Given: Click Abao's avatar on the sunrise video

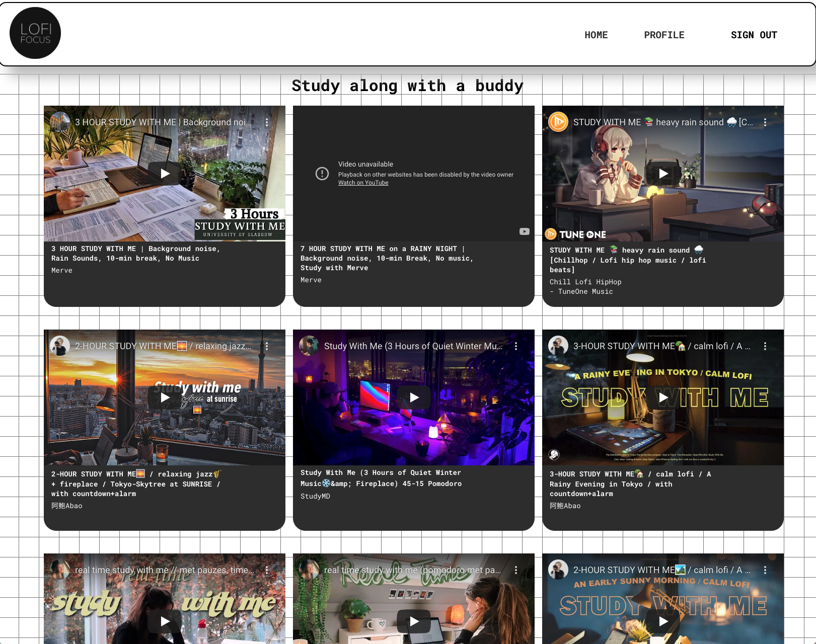Looking at the screenshot, I should [x=59, y=346].
